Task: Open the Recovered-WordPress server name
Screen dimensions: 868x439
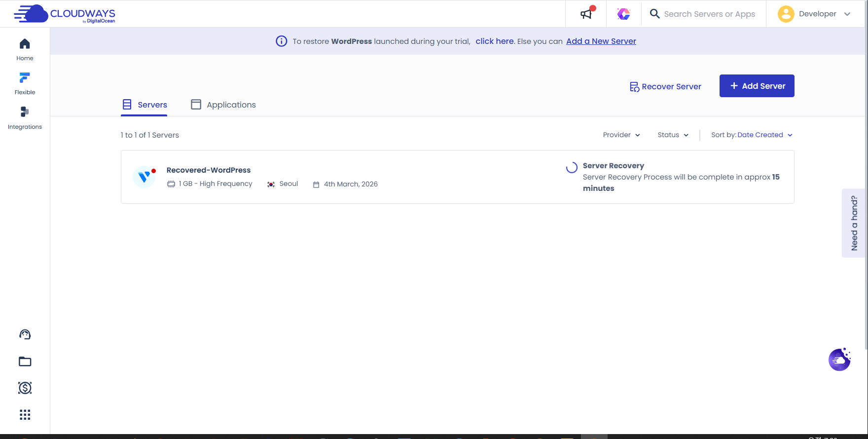Action: coord(209,170)
